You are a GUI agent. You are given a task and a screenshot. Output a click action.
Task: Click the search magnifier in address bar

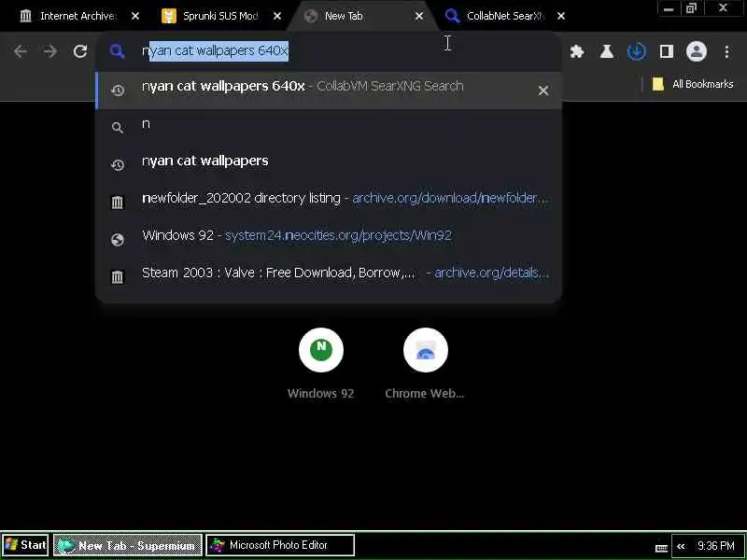(x=118, y=51)
